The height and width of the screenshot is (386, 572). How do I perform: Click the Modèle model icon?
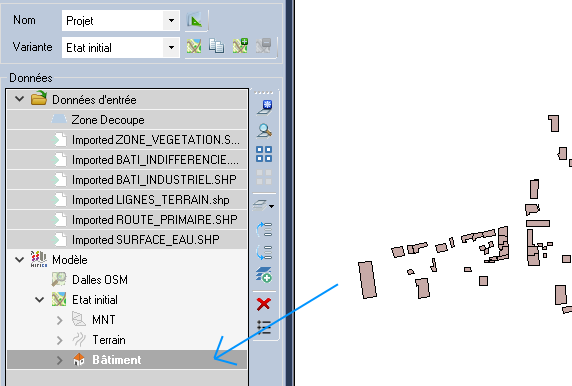(39, 259)
